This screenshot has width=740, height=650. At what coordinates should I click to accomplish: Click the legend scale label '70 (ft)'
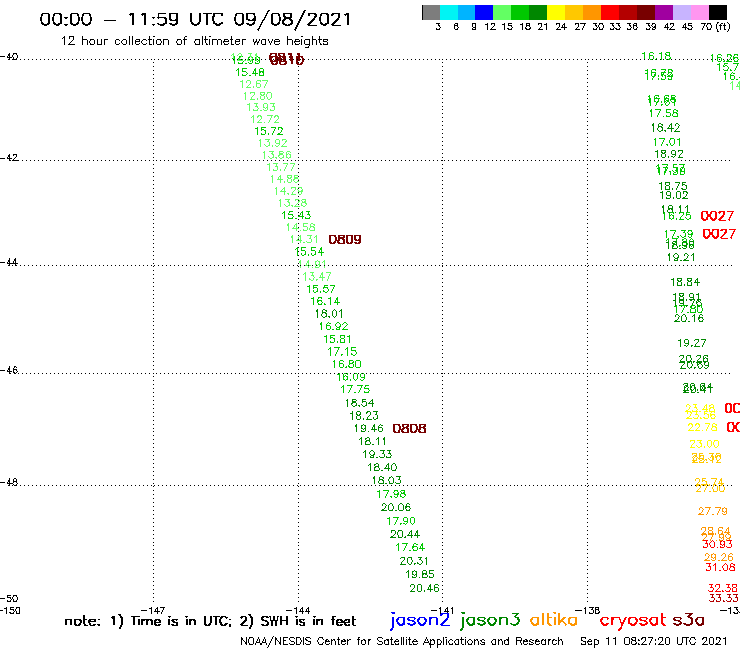click(x=715, y=27)
